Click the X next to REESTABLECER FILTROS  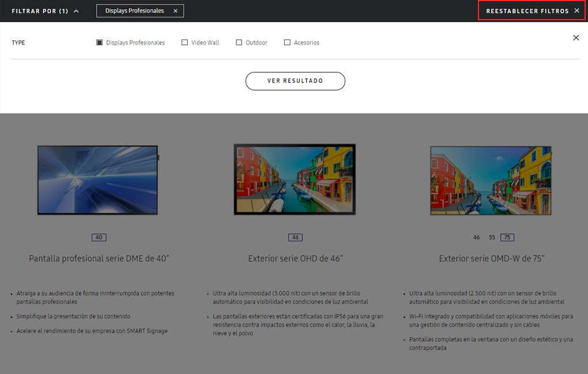[576, 11]
